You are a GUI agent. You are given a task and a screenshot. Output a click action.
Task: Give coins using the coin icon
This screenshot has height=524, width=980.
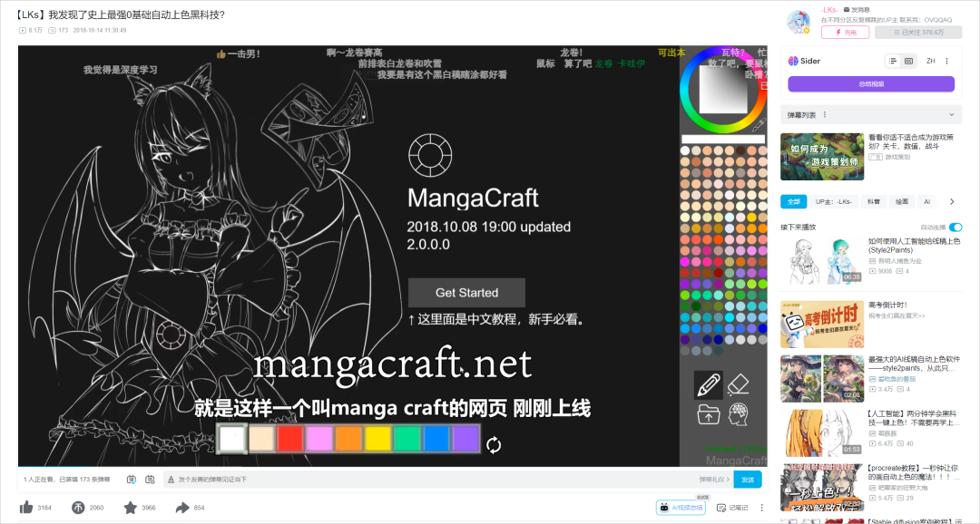77,507
